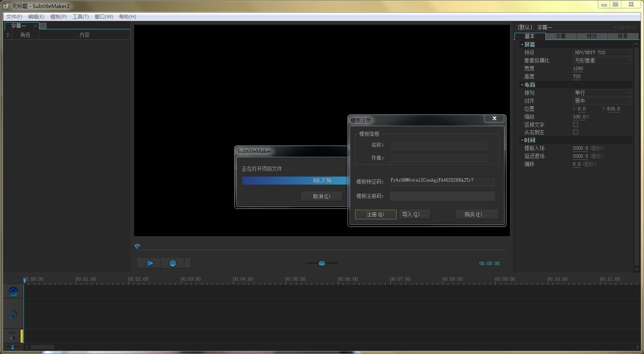Open the 帮助(H) menu
Image resolution: width=644 pixels, height=354 pixels.
pyautogui.click(x=127, y=17)
